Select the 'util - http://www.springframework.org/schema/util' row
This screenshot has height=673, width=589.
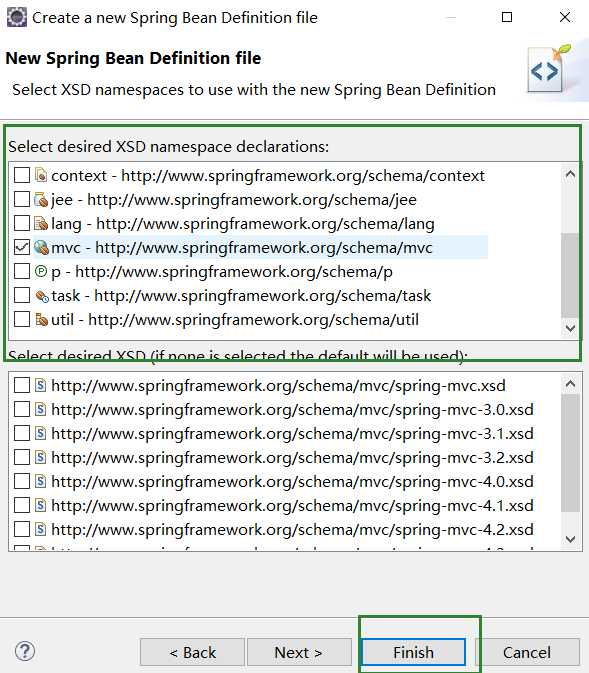tap(235, 319)
